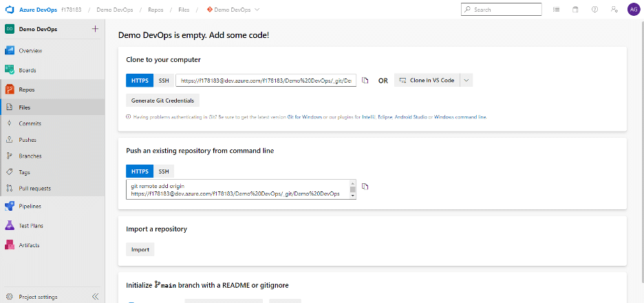The height and width of the screenshot is (303, 644).
Task: Click the Branches icon in sidebar
Action: click(10, 156)
